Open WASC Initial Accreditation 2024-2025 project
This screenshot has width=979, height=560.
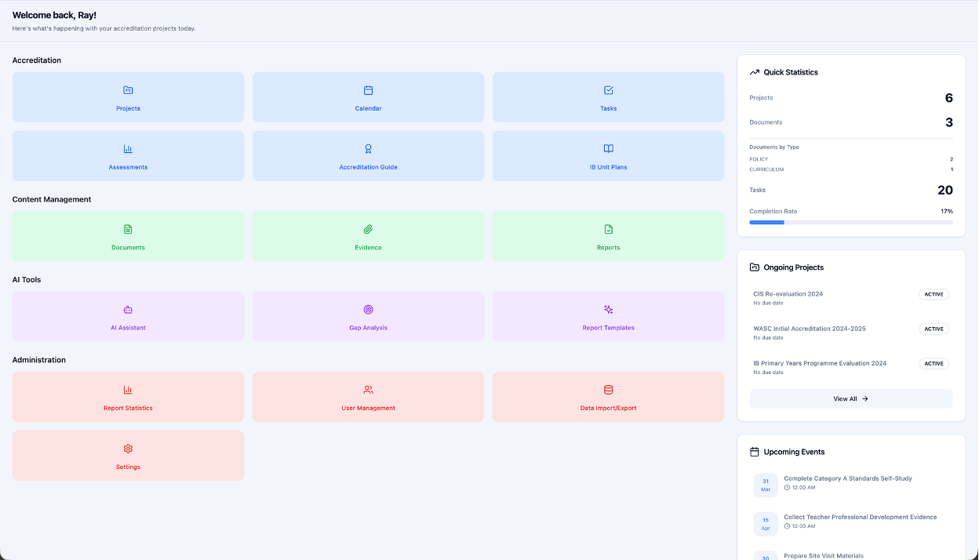[x=809, y=329]
